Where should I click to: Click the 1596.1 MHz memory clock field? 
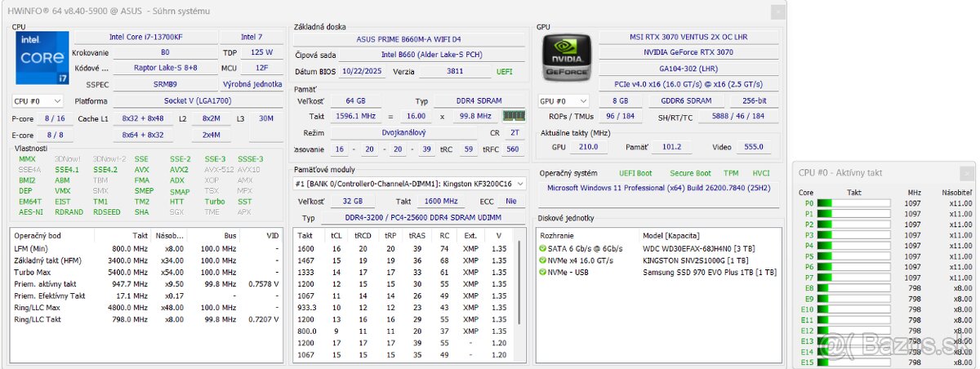click(x=355, y=117)
